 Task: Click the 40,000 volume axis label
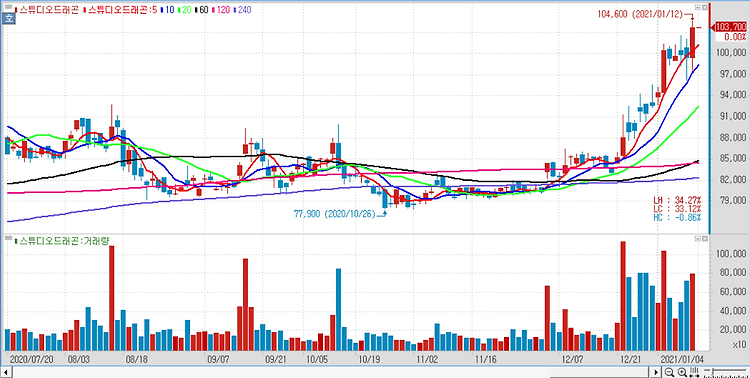(734, 311)
